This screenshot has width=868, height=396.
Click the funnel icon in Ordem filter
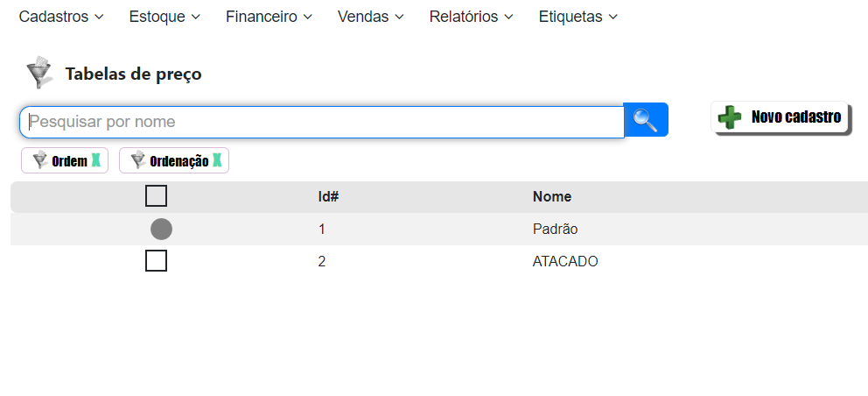pos(39,160)
